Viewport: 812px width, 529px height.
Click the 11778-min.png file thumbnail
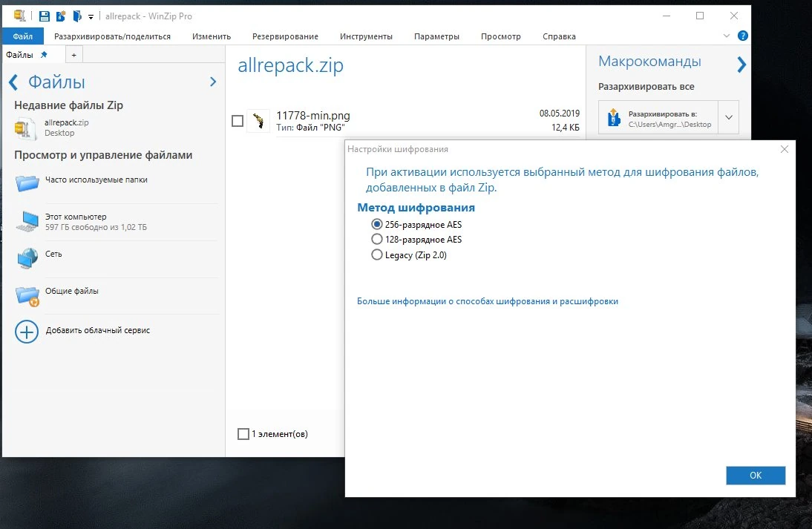point(258,121)
